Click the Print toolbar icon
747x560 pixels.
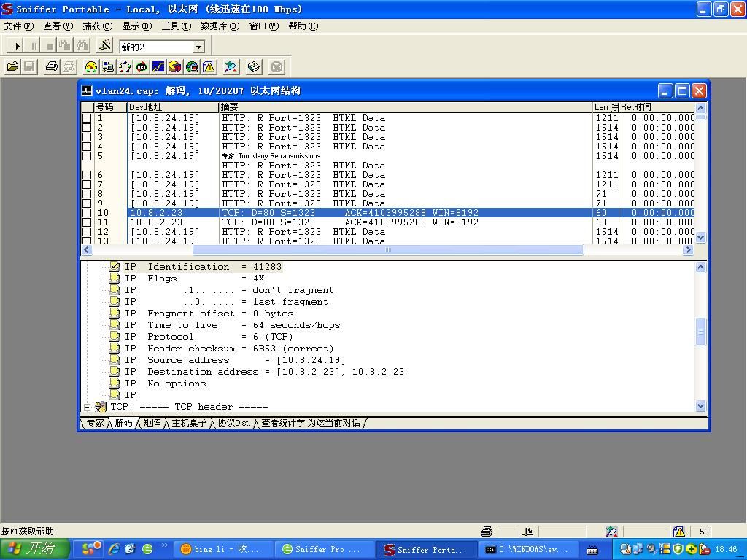51,67
